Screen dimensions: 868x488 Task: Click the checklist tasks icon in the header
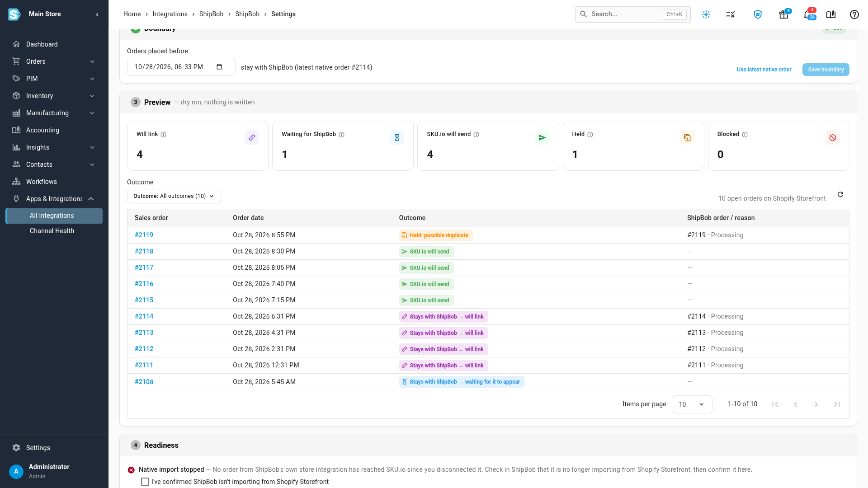pyautogui.click(x=731, y=14)
